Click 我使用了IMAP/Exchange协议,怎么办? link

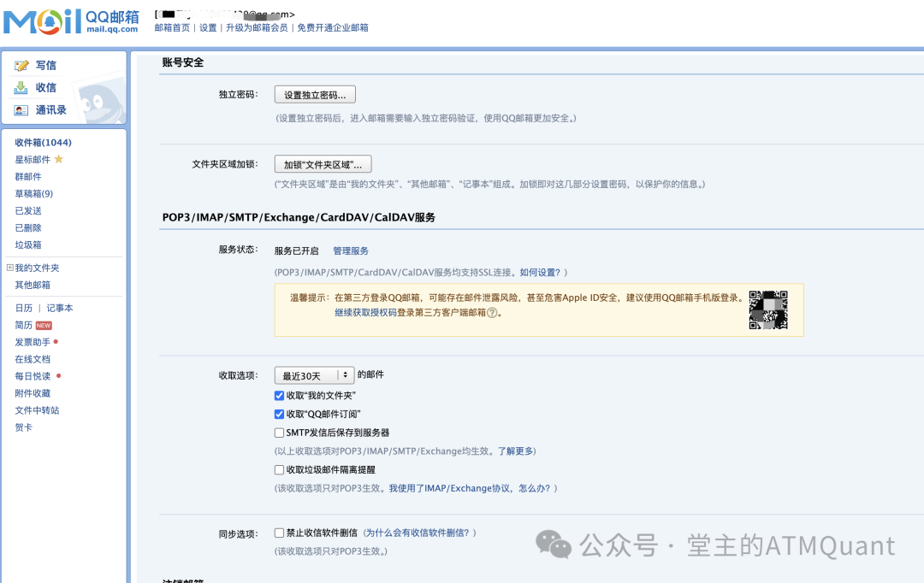(x=470, y=488)
